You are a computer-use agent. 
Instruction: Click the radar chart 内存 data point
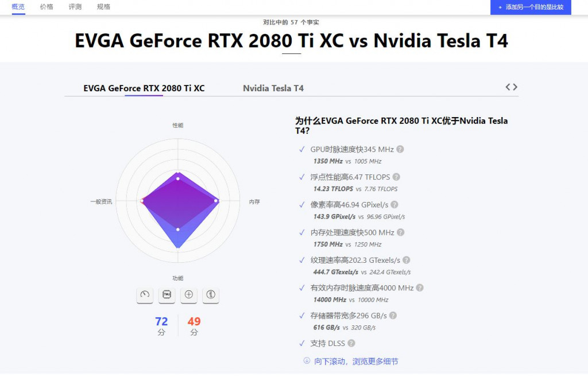tap(216, 201)
